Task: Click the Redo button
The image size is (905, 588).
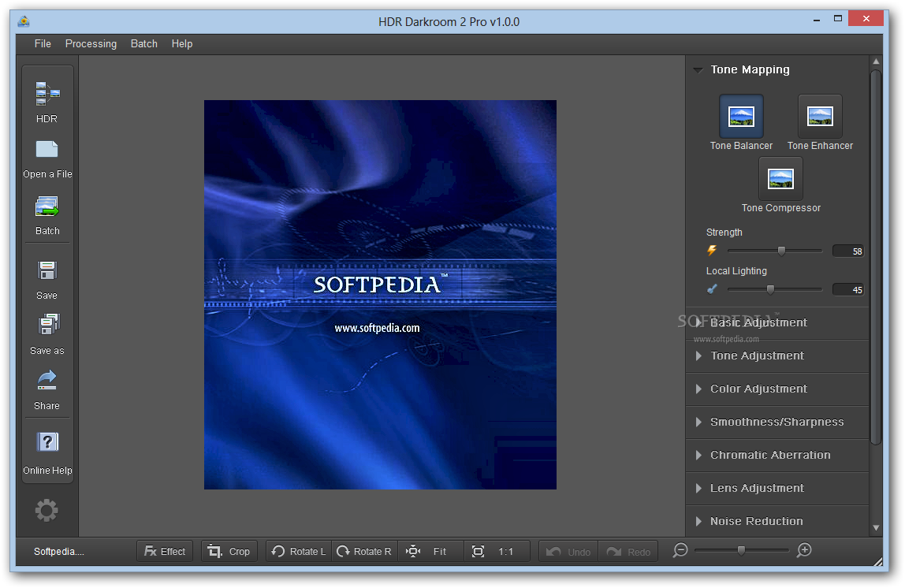Action: click(x=628, y=552)
